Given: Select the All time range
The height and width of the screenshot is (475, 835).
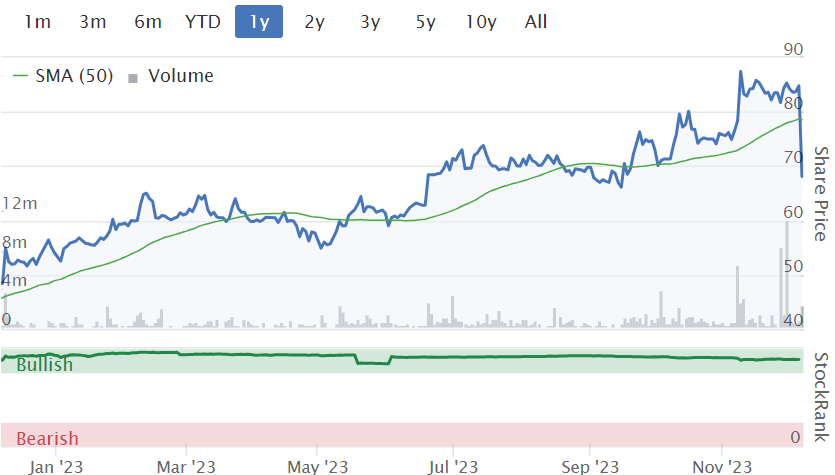Looking at the screenshot, I should pyautogui.click(x=536, y=22).
